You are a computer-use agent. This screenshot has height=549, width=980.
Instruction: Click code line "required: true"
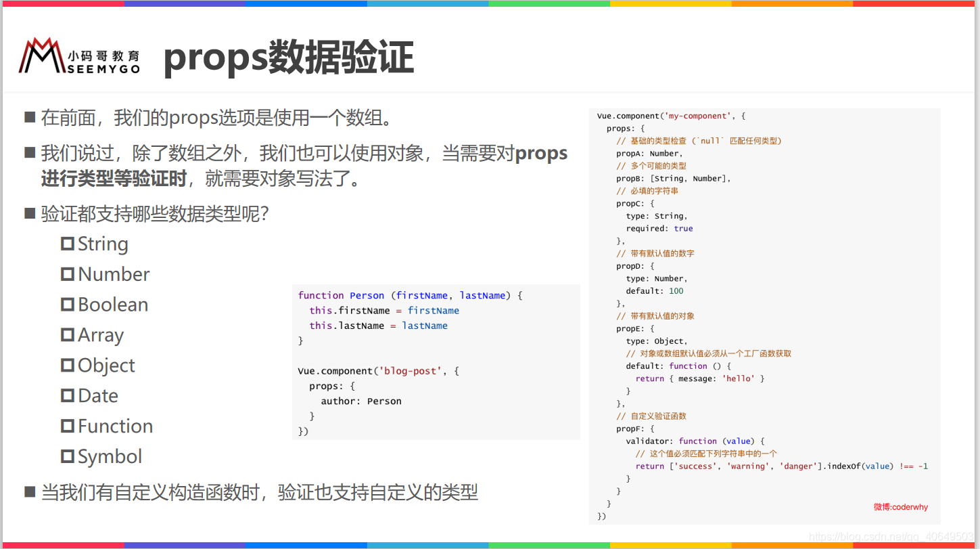coord(659,229)
